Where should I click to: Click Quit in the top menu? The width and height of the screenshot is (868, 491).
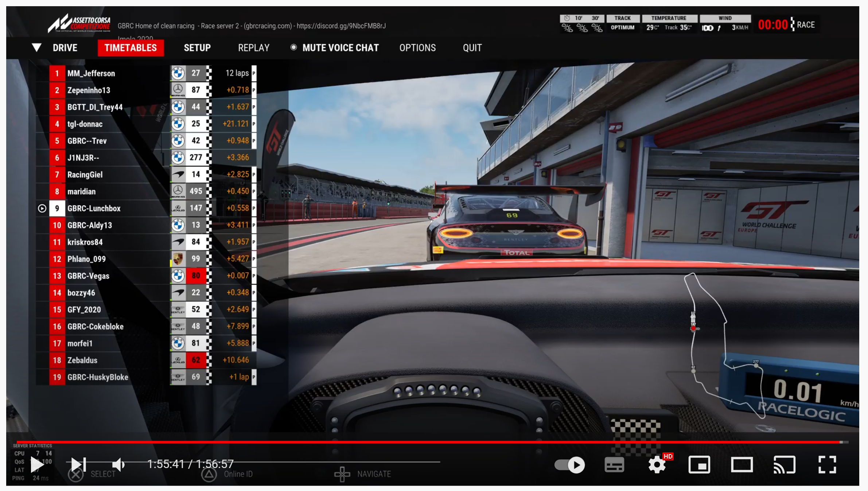[472, 48]
